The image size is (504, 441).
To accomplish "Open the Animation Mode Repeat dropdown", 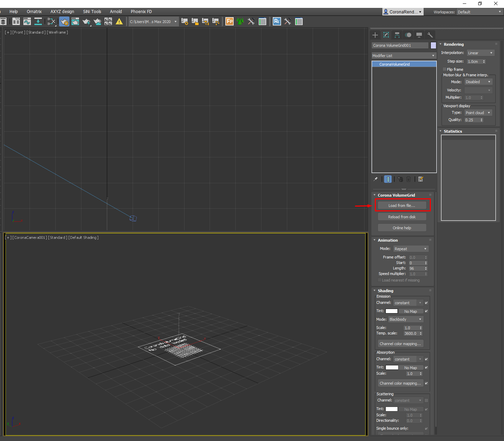I will click(411, 249).
